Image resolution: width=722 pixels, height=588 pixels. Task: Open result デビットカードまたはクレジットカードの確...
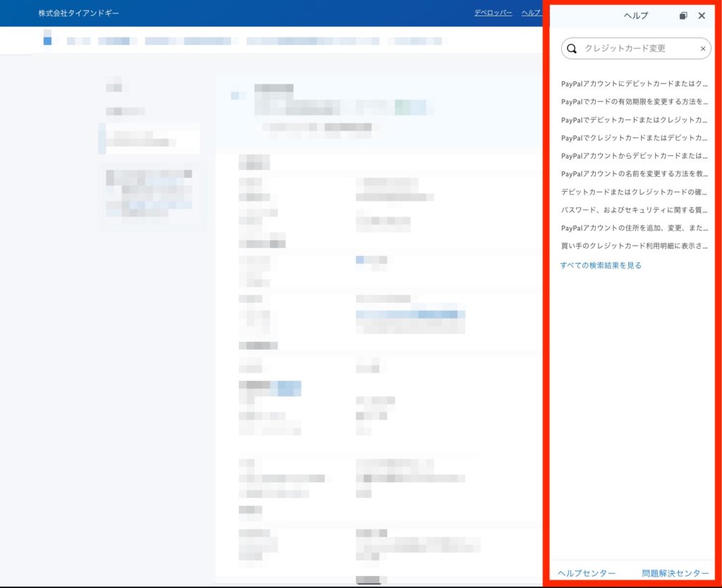pyautogui.click(x=634, y=192)
